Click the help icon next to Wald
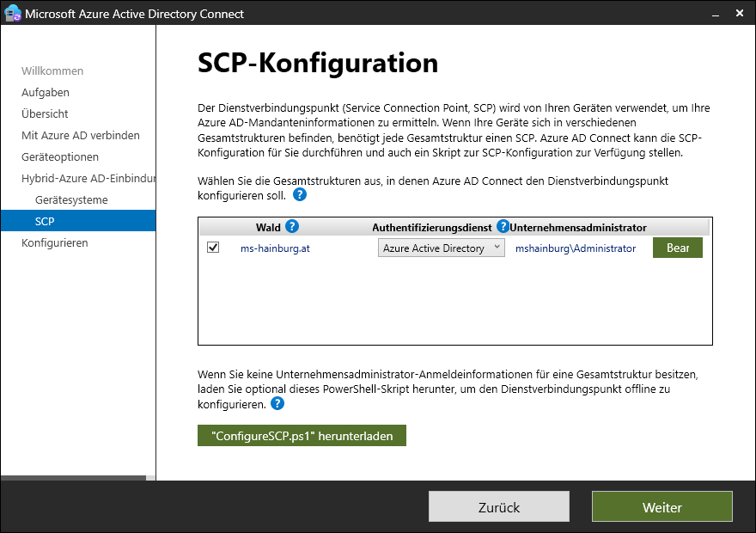The height and width of the screenshot is (533, 756). pyautogui.click(x=292, y=227)
